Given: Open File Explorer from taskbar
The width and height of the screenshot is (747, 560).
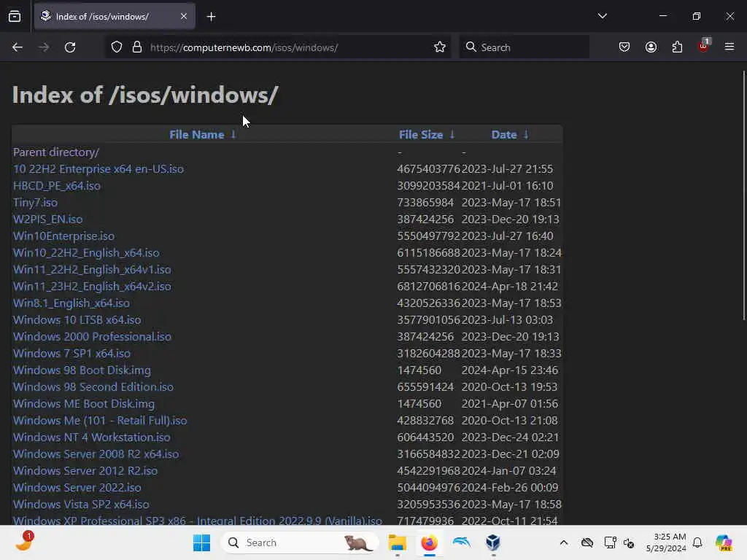Looking at the screenshot, I should [397, 542].
